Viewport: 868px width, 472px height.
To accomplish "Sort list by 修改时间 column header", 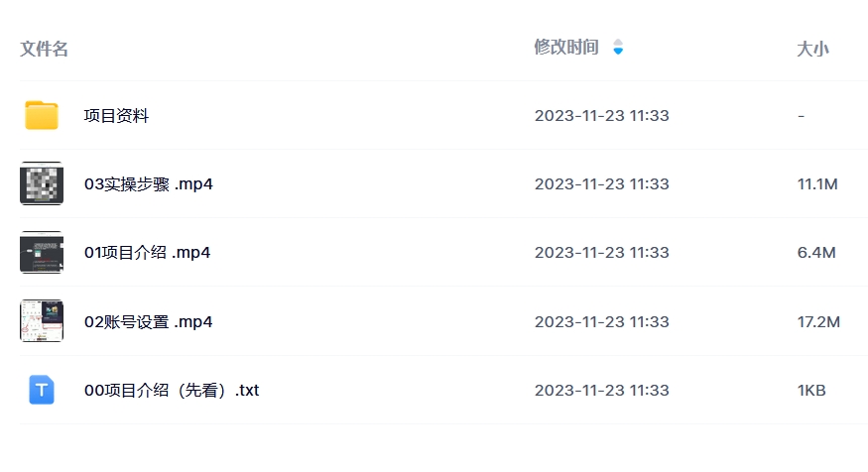I will coord(566,47).
